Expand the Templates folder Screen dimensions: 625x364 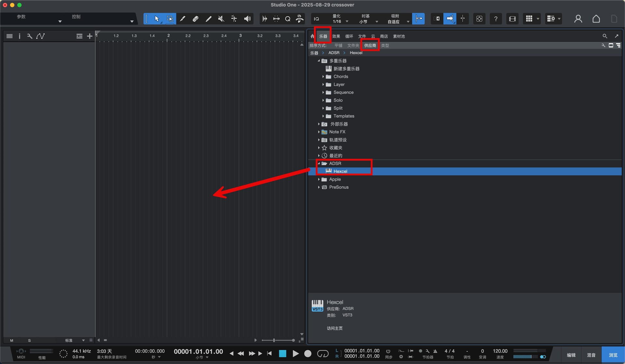click(323, 116)
